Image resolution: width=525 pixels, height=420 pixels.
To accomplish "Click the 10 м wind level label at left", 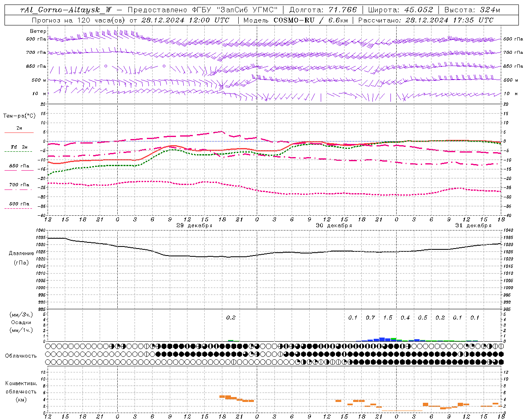I will tap(39, 94).
